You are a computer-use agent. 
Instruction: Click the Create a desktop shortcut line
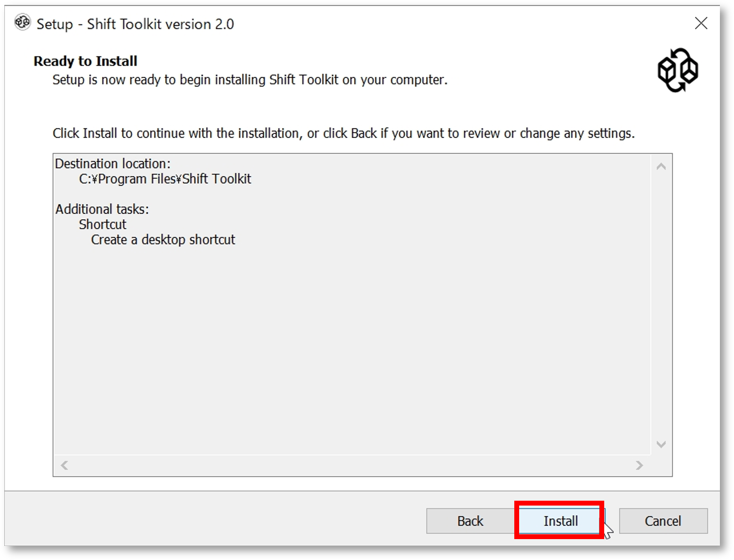click(163, 240)
